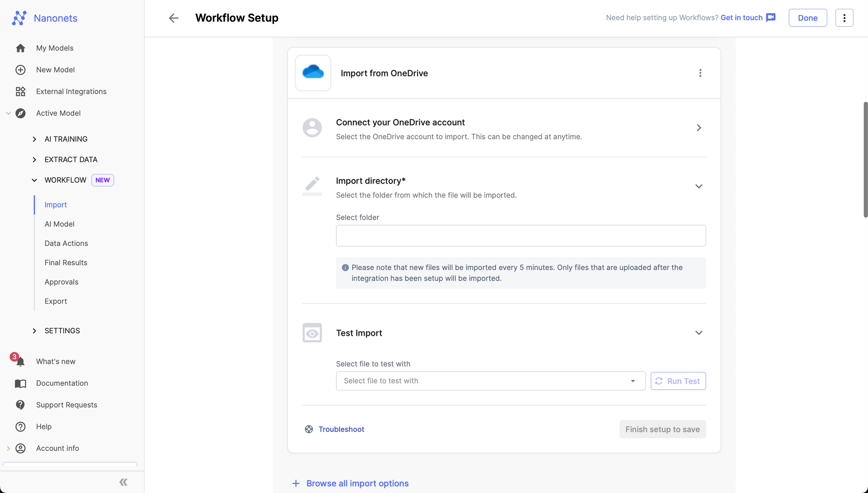Click the What's new notification bell
The height and width of the screenshot is (493, 868).
20,362
